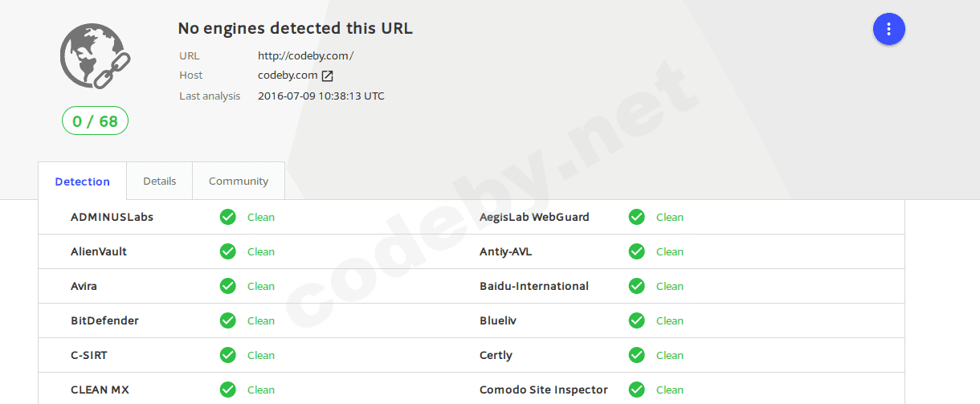Screen dimensions: 980x404
Task: Click the BitDefender engine name
Action: [104, 320]
